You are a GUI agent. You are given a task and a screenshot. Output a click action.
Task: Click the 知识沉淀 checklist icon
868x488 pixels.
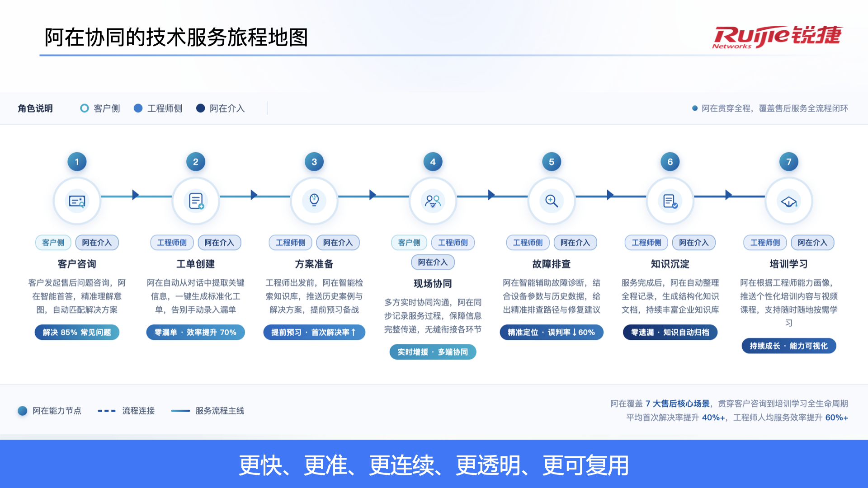[670, 201]
